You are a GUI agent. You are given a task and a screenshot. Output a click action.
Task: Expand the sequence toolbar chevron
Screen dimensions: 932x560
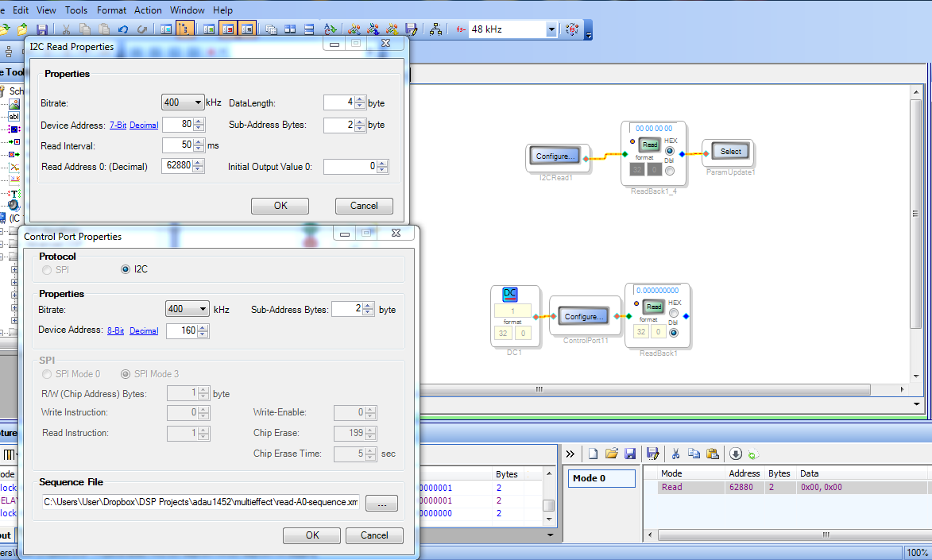[570, 454]
